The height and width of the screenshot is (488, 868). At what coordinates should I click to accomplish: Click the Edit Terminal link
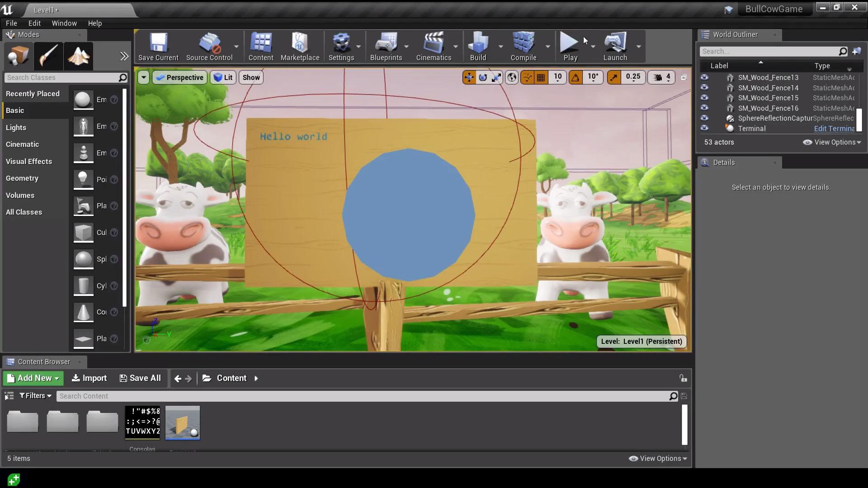834,128
